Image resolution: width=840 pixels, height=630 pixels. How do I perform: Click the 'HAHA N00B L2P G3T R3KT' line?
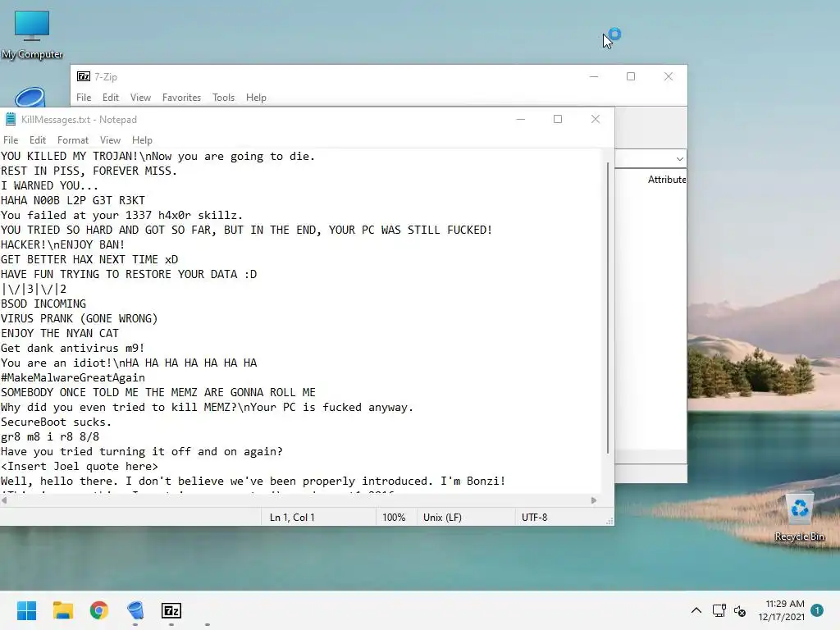coord(73,200)
